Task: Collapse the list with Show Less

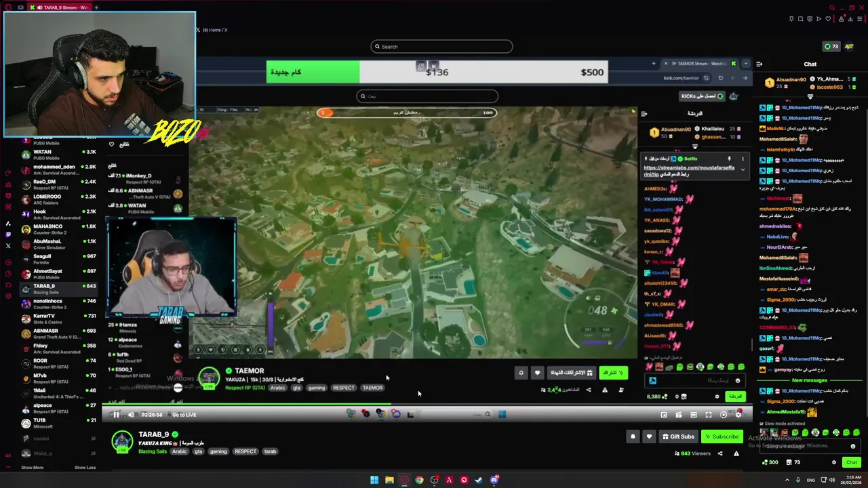Action: (x=85, y=468)
